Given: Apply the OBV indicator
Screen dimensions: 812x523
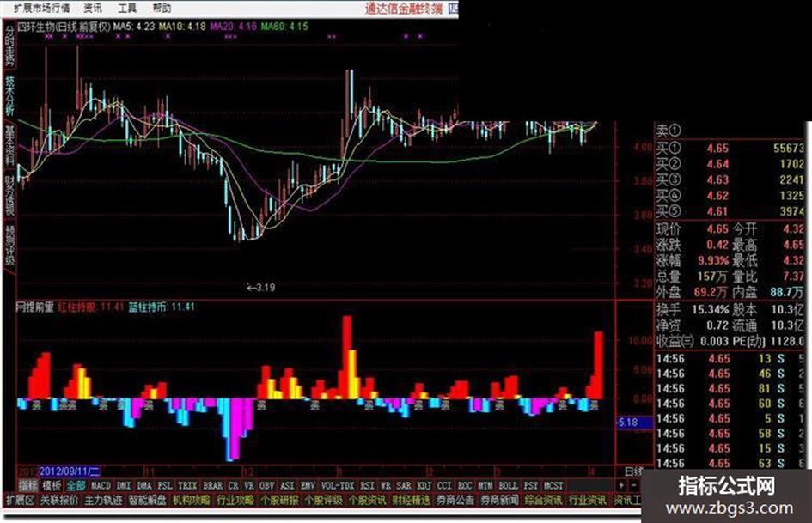Looking at the screenshot, I should coord(266,486).
